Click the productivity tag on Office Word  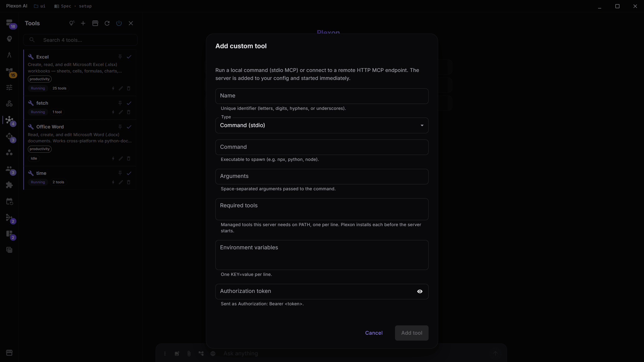point(40,149)
